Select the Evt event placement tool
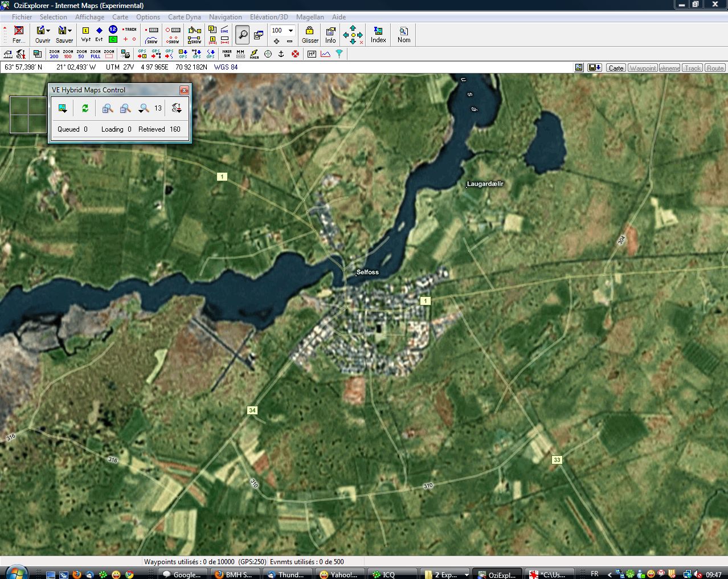This screenshot has width=728, height=579. point(99,34)
